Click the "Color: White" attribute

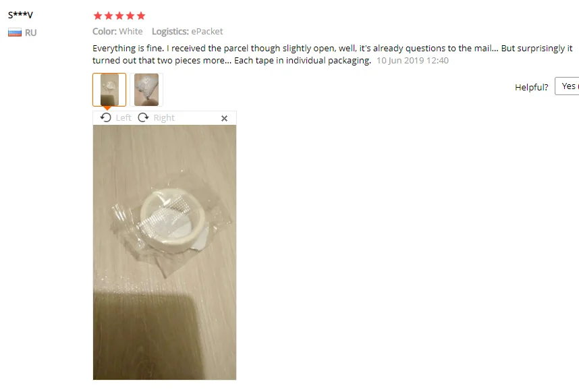coord(117,32)
